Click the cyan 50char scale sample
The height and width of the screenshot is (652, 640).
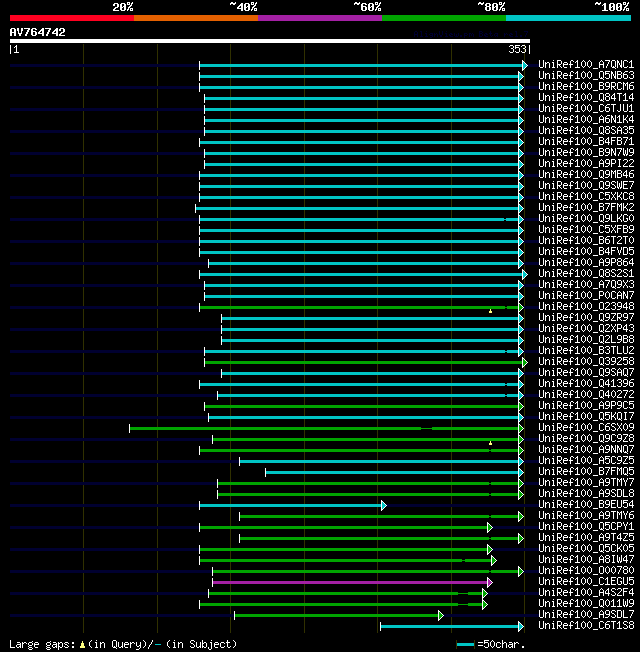click(465, 645)
